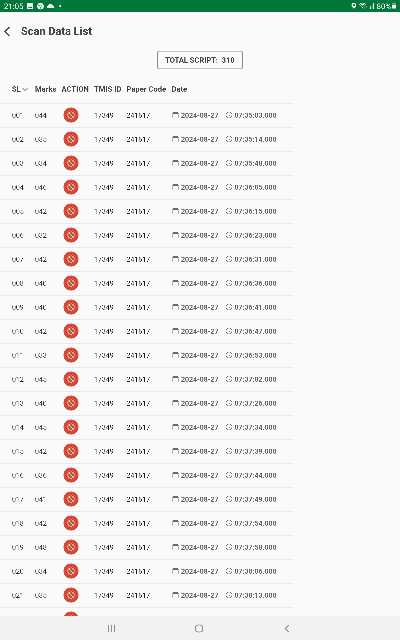The image size is (400, 640).
Task: Tap Android navigation back button
Action: point(287,628)
